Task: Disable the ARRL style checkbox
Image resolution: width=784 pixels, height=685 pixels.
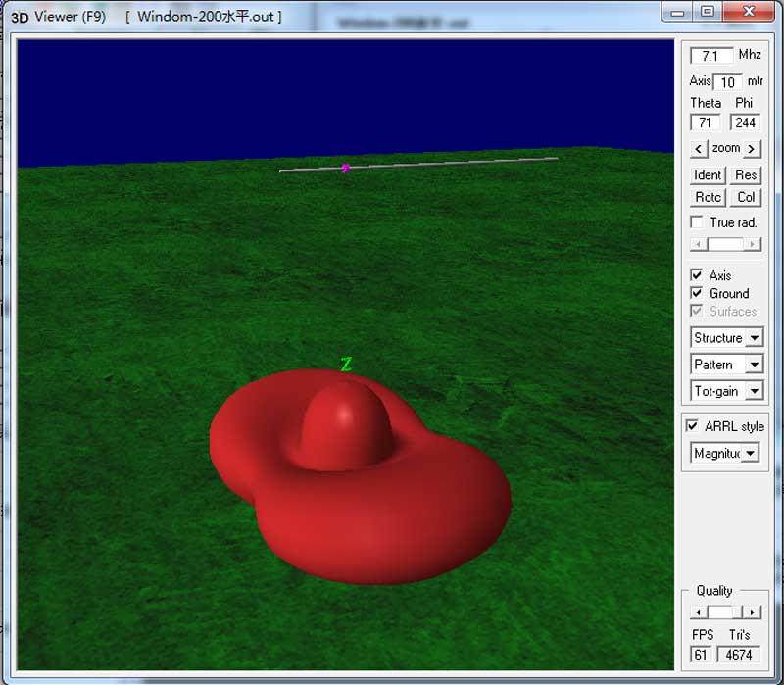Action: [692, 426]
